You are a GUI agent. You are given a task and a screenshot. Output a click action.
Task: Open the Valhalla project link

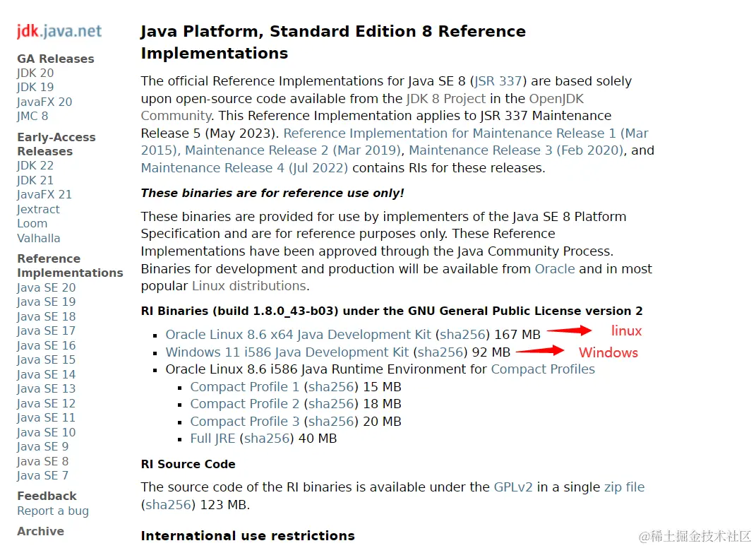39,238
